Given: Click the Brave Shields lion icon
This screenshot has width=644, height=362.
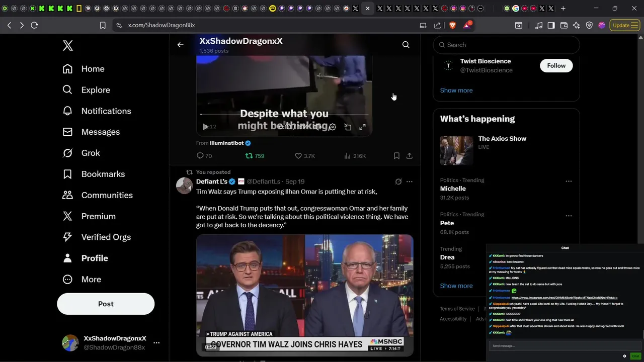Looking at the screenshot, I should click(x=452, y=25).
